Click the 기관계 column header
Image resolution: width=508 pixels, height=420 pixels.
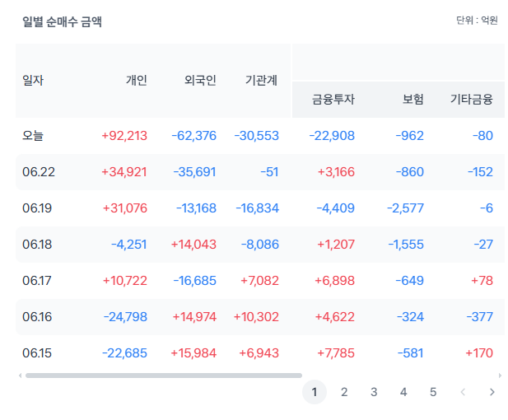click(262, 80)
